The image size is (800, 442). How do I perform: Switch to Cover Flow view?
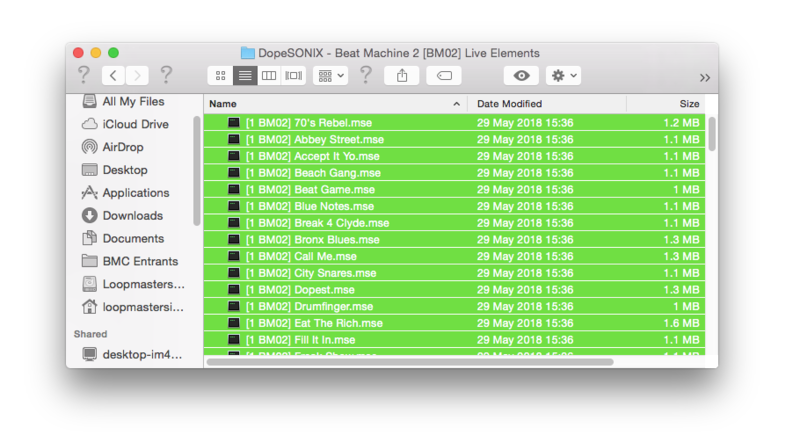[x=294, y=76]
